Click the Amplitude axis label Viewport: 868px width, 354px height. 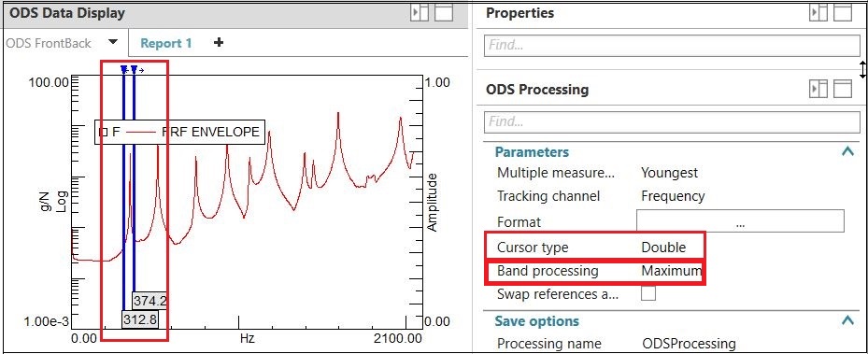[x=432, y=203]
